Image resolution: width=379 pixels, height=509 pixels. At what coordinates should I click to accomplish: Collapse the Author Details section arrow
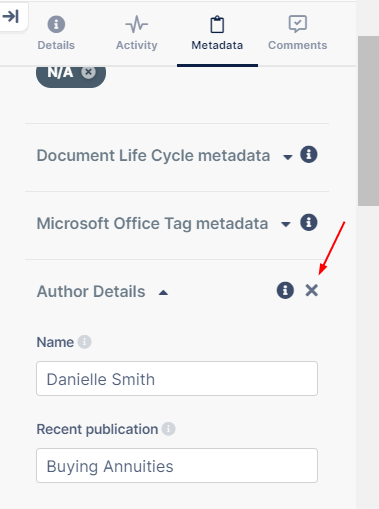point(163,293)
